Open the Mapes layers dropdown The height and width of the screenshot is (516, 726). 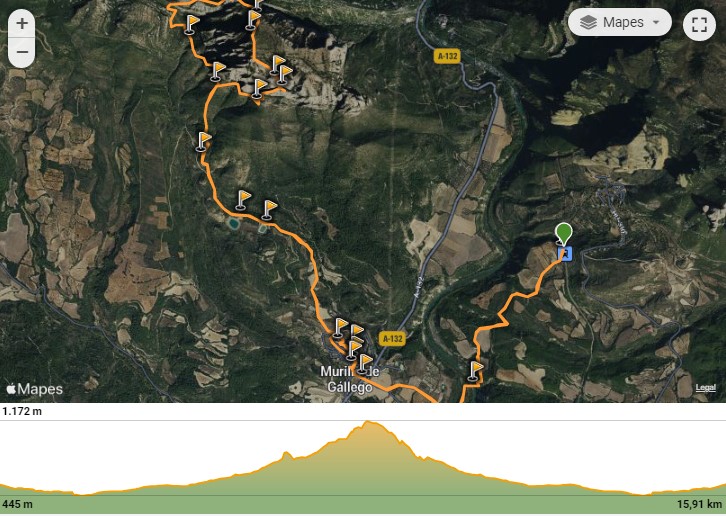click(x=620, y=22)
